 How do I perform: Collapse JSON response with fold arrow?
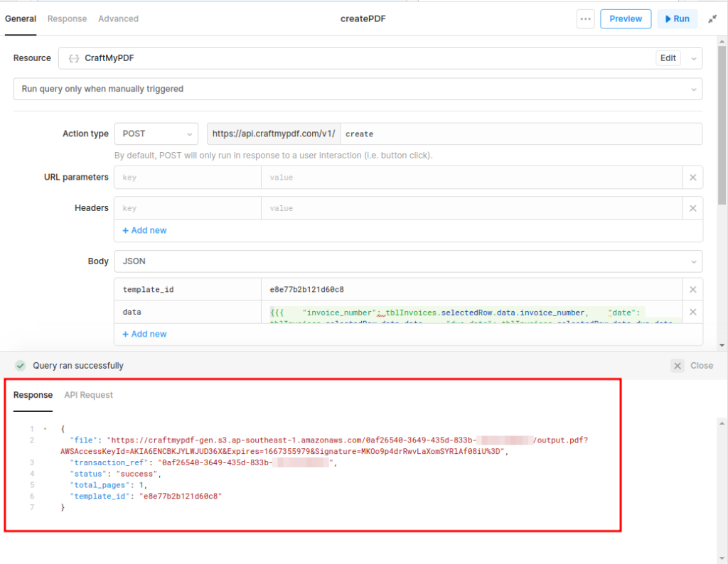click(45, 429)
